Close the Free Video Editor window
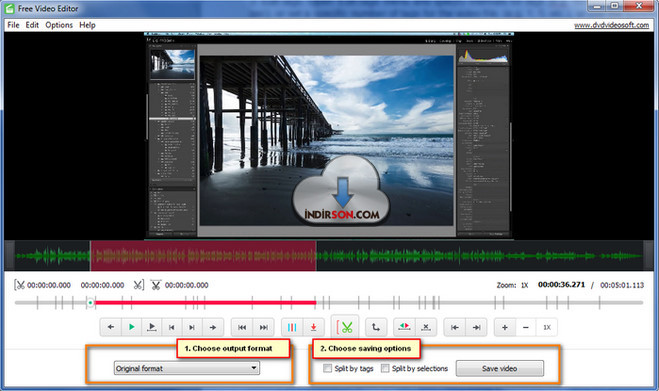 639,6
